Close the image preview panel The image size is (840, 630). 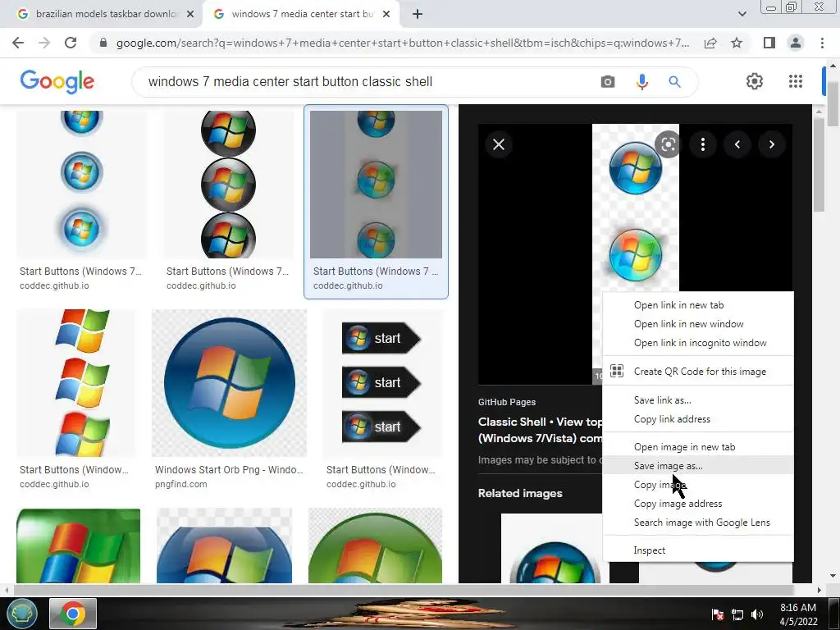499,144
